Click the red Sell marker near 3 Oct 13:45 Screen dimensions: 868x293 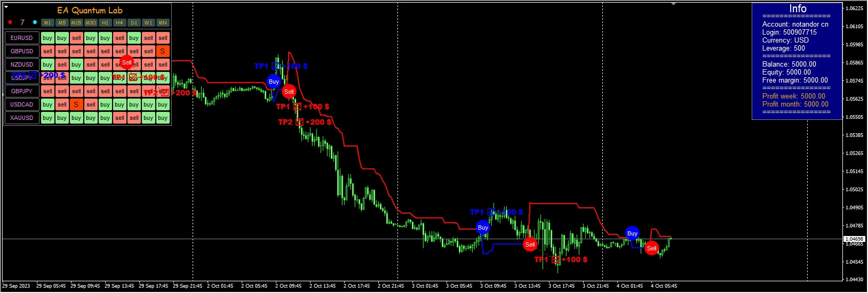click(530, 245)
